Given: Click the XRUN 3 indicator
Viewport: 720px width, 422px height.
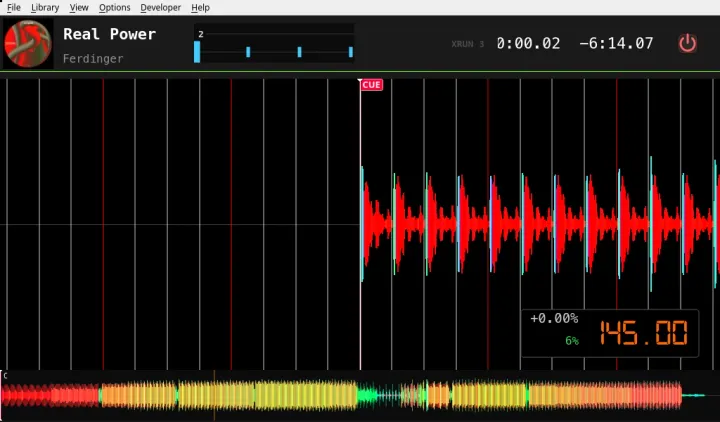Looking at the screenshot, I should [467, 44].
